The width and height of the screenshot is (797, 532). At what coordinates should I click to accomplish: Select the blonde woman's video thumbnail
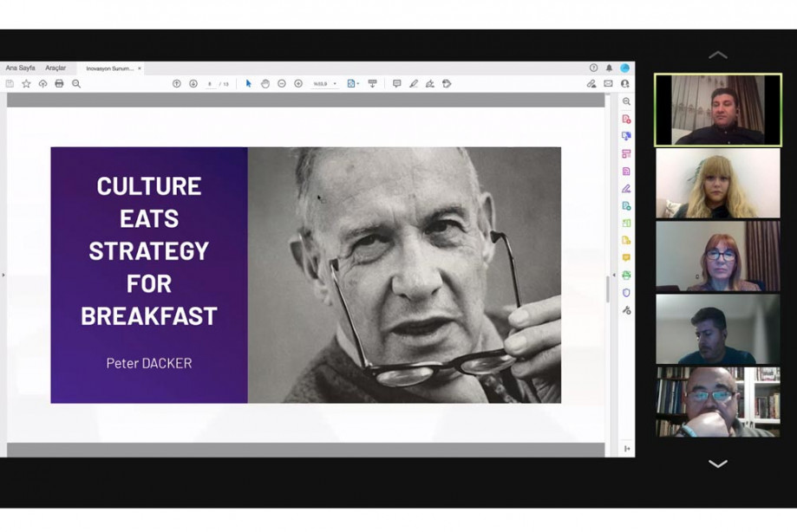pos(718,183)
